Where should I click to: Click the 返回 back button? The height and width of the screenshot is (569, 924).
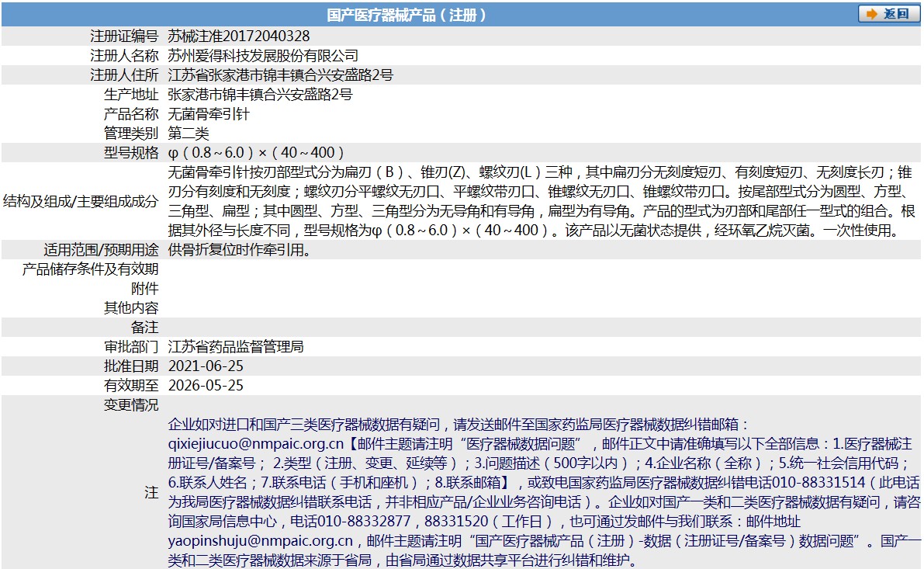click(x=888, y=13)
